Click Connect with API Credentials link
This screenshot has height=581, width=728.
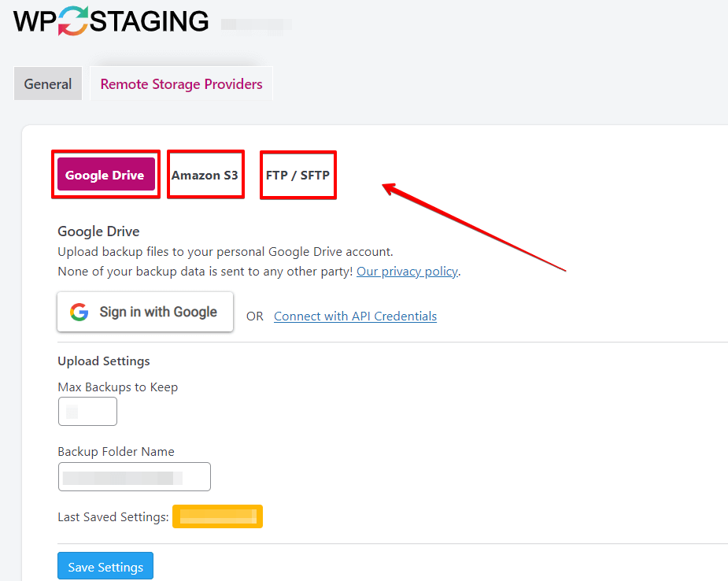(x=355, y=316)
